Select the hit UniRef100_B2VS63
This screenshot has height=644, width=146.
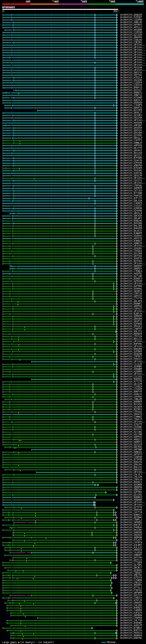(131, 261)
